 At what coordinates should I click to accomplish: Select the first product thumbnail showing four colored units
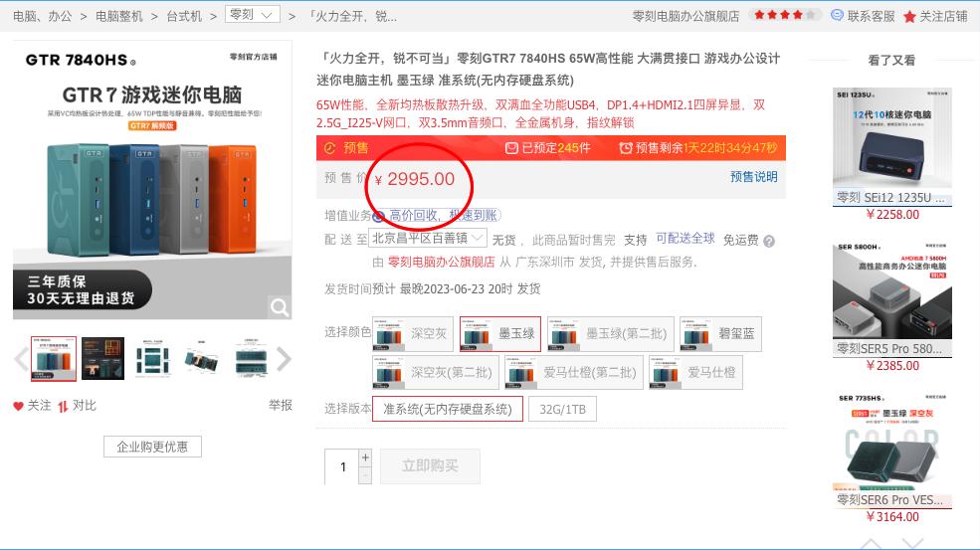tap(54, 359)
